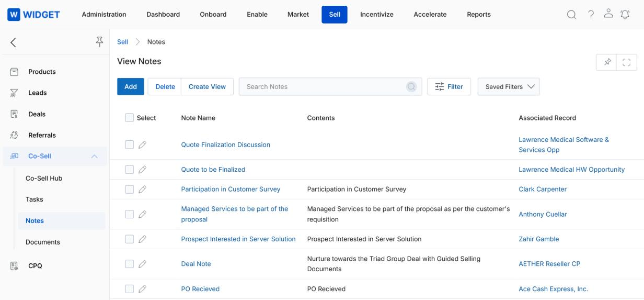Viewport: 644px width, 300px height.
Task: Click the Add button
Action: tap(131, 87)
